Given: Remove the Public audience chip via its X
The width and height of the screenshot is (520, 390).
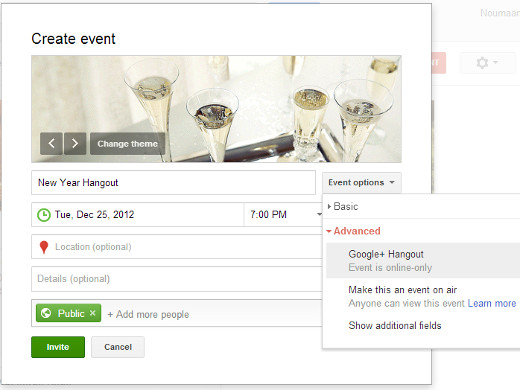Looking at the screenshot, I should tap(93, 313).
